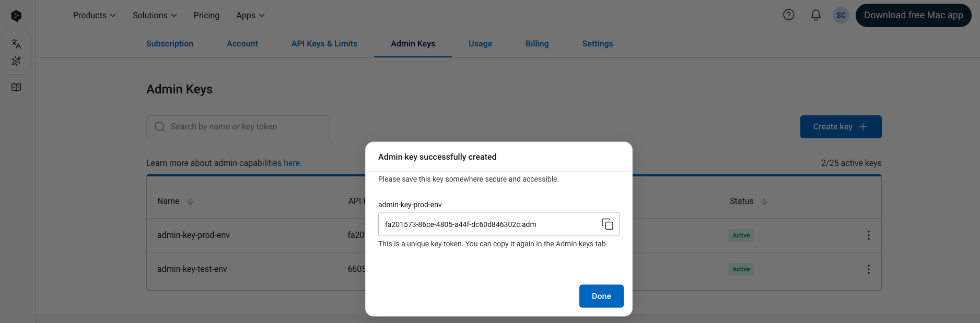This screenshot has height=323, width=980.
Task: Sort table by Status column arrow
Action: pos(764,201)
